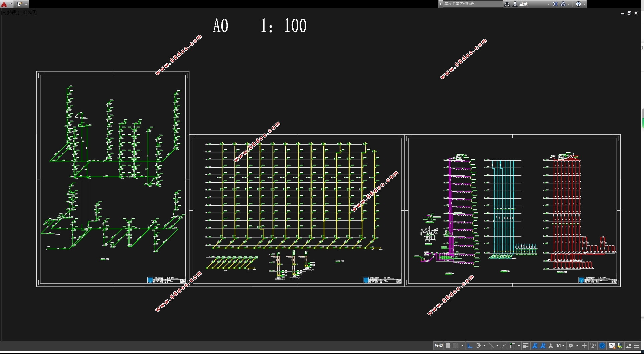Toggle snap mode dotted grid
644x354 pixels.
click(x=456, y=346)
